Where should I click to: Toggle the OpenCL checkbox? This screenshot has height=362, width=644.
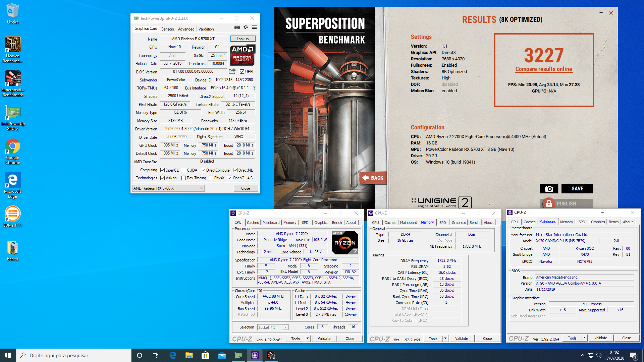[x=162, y=170]
